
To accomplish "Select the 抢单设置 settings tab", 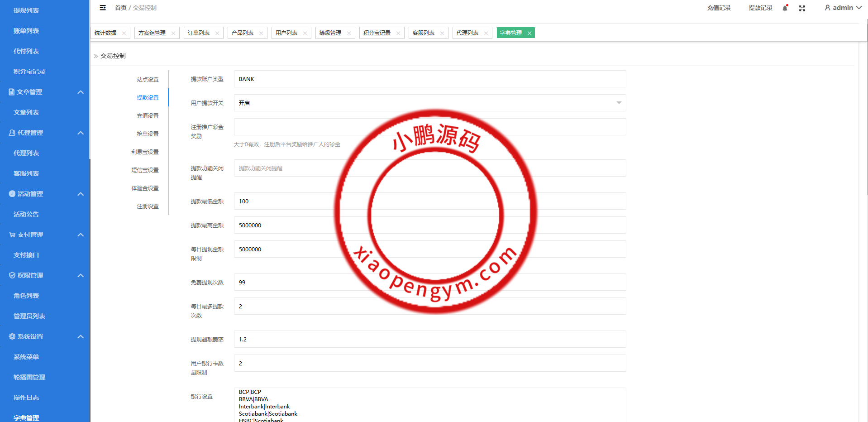I will [x=148, y=134].
